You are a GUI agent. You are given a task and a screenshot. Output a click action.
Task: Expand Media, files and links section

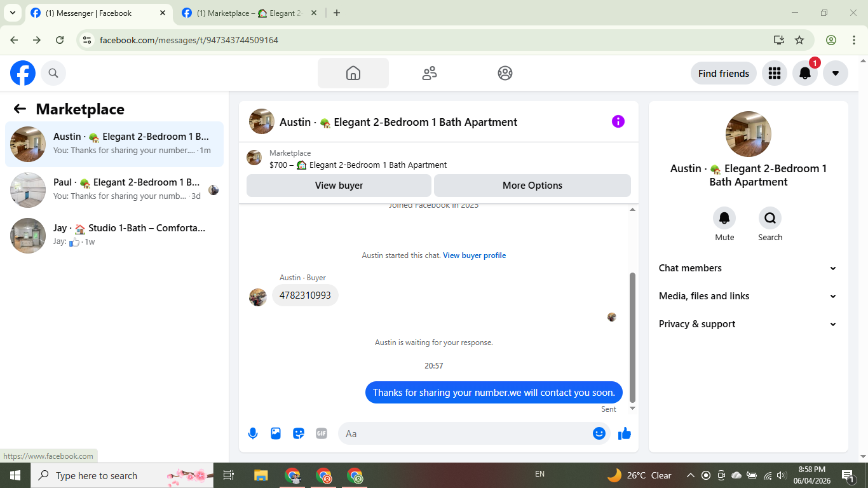click(749, 296)
